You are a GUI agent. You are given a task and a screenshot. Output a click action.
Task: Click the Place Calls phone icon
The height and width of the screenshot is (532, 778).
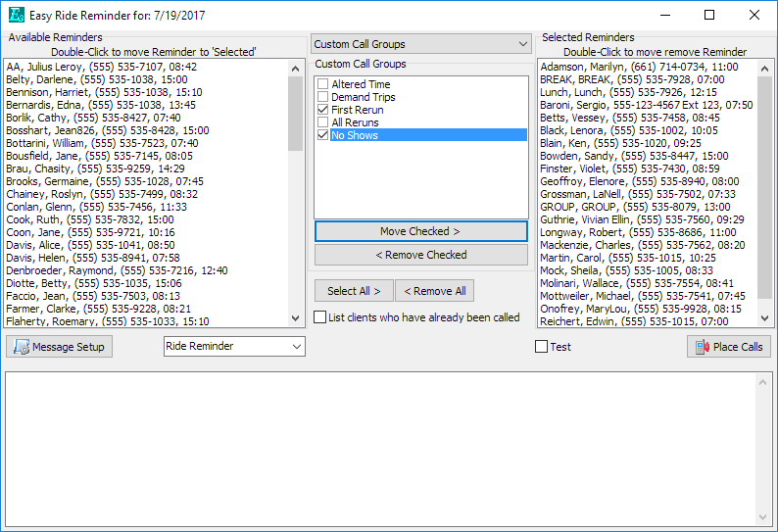703,347
